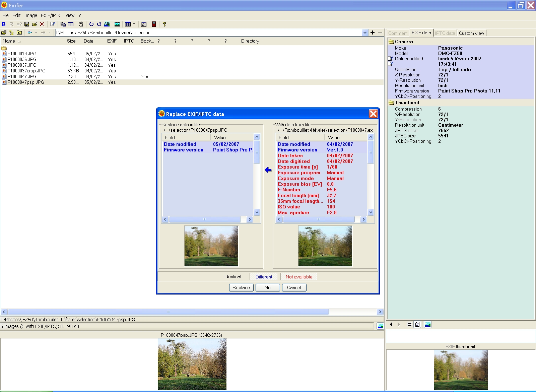Image resolution: width=536 pixels, height=392 pixels.
Task: Open the folder path dropdown
Action: pos(365,32)
